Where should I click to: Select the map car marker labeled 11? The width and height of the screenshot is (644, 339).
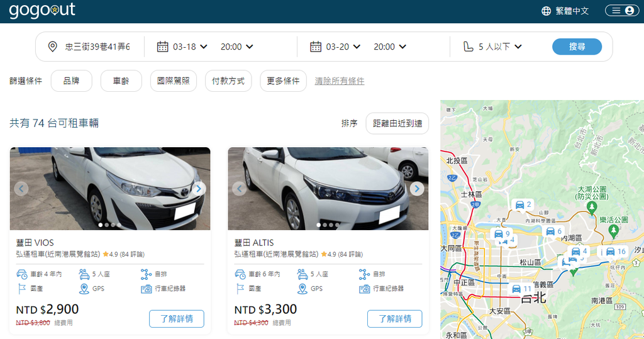tap(521, 289)
